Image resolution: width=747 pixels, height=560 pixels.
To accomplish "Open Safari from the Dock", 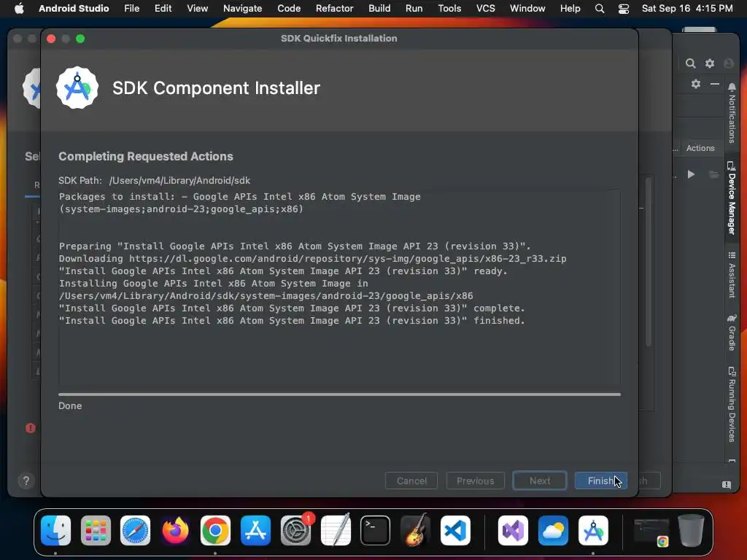I will 135,531.
